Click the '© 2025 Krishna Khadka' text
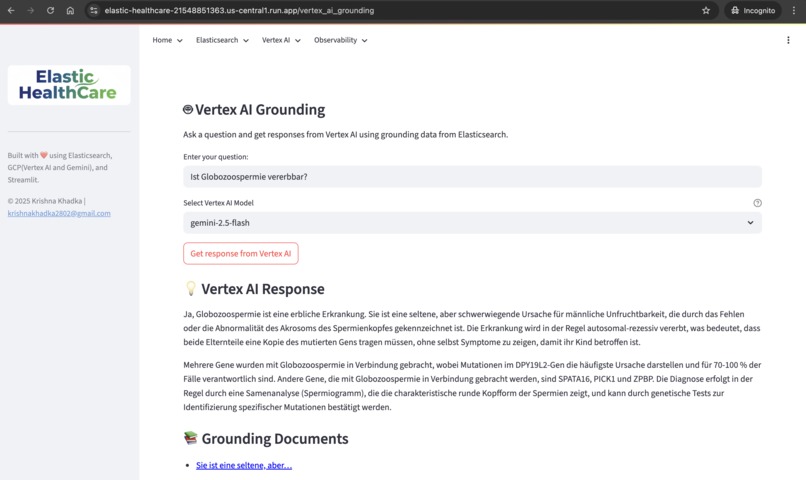The image size is (806, 480). click(45, 201)
